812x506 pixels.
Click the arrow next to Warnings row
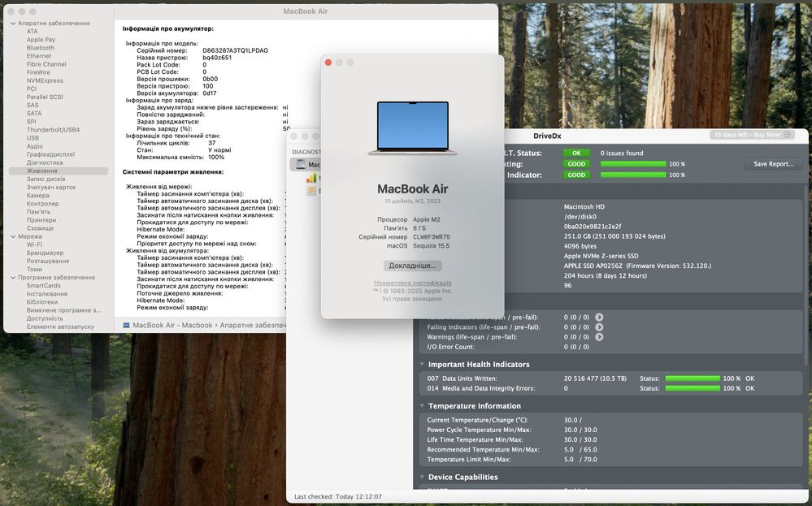coord(599,337)
